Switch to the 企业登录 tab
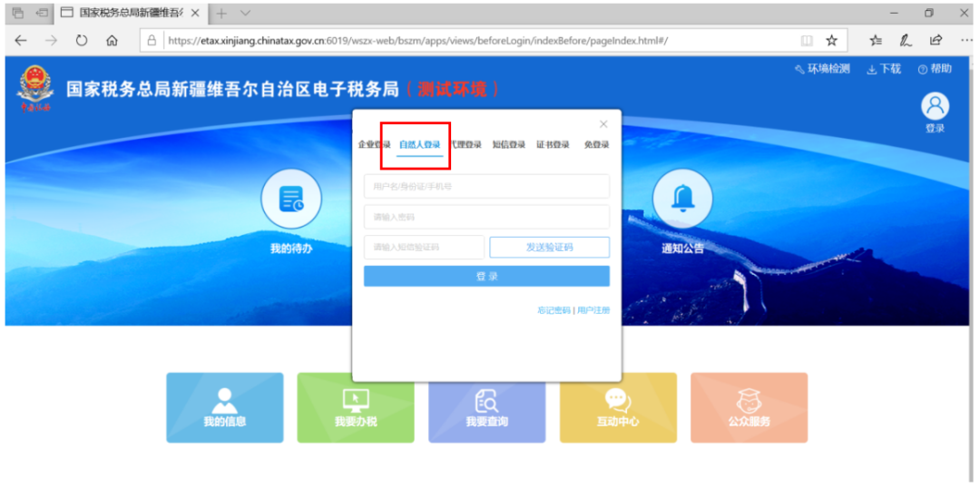The image size is (980, 488). (x=375, y=145)
